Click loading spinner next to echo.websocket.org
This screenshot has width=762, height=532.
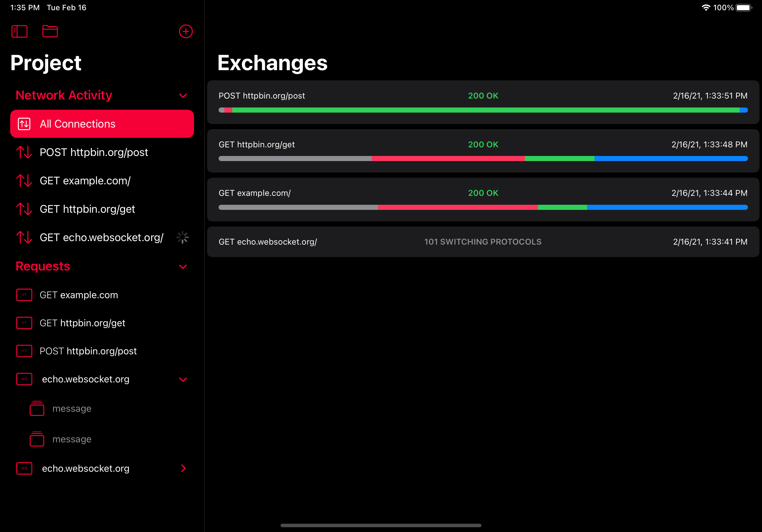point(183,238)
